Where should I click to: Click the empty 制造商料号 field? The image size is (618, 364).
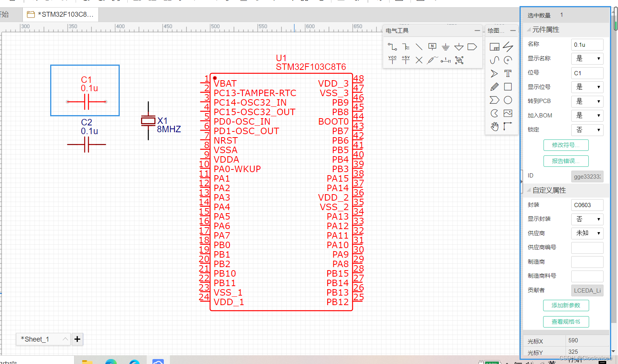587,276
